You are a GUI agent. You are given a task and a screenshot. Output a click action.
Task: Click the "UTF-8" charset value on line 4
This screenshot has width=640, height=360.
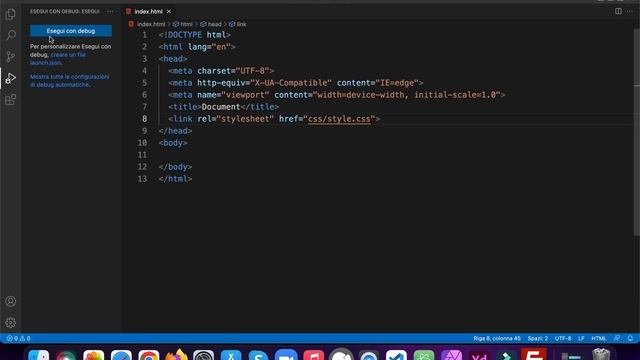(x=253, y=71)
